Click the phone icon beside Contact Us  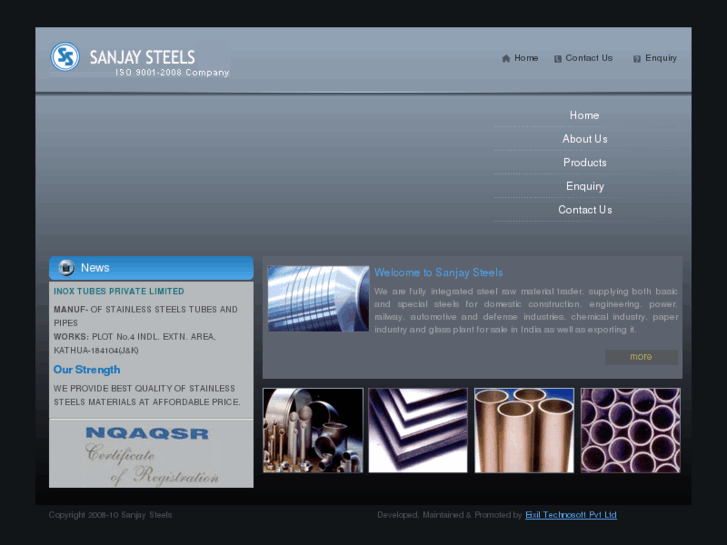click(558, 59)
